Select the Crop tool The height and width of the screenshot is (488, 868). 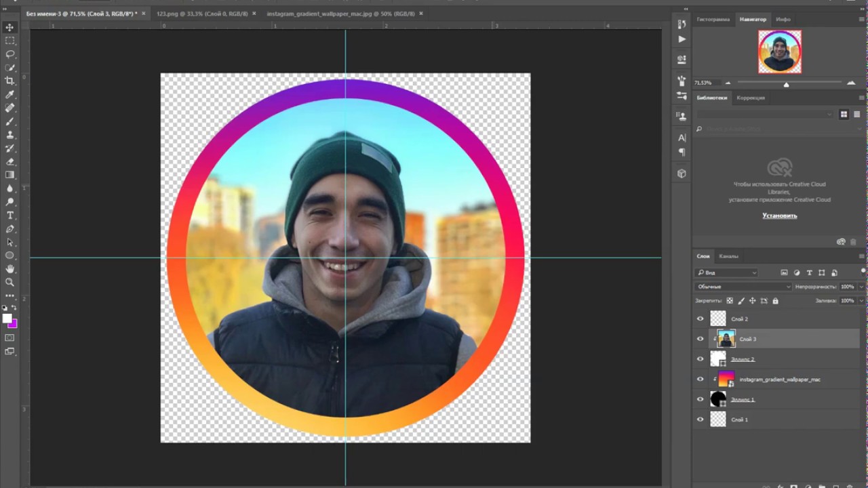(x=9, y=81)
